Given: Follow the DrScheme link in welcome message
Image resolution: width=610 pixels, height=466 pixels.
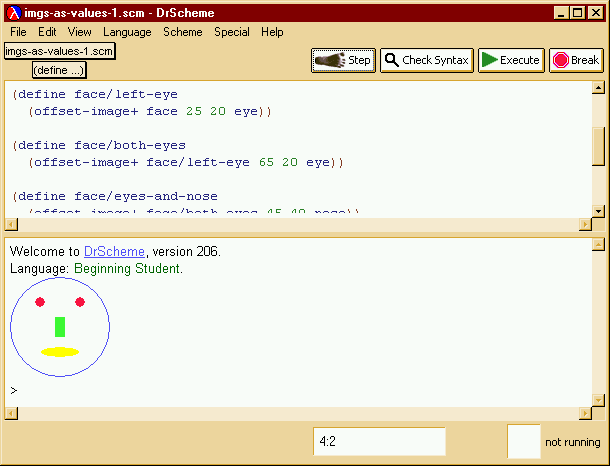Looking at the screenshot, I should click(114, 252).
